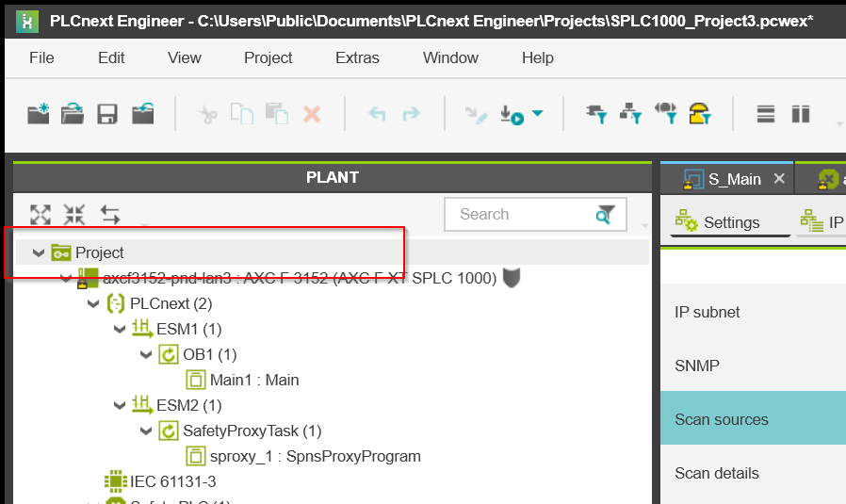Open the Help menu
This screenshot has width=846, height=504.
pyautogui.click(x=537, y=57)
